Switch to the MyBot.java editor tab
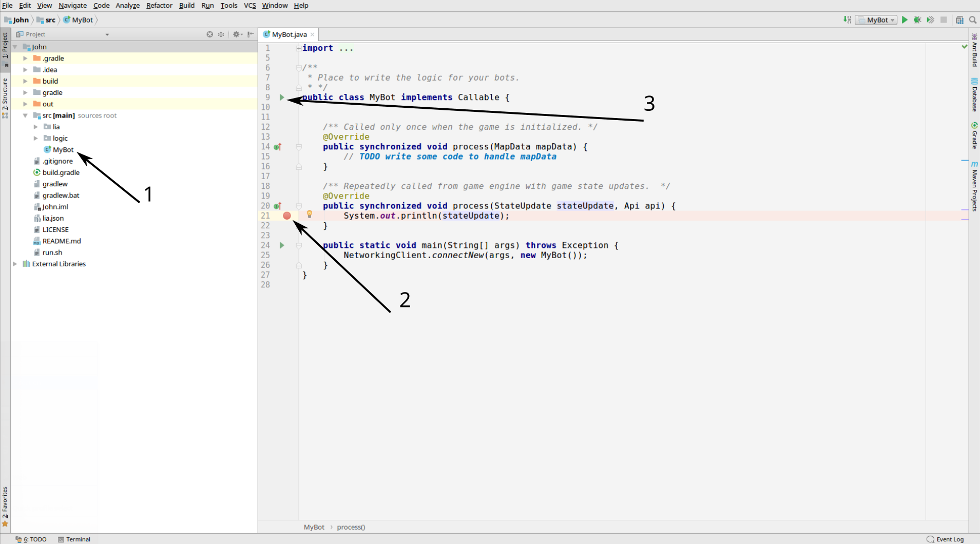This screenshot has height=544, width=980. [287, 34]
